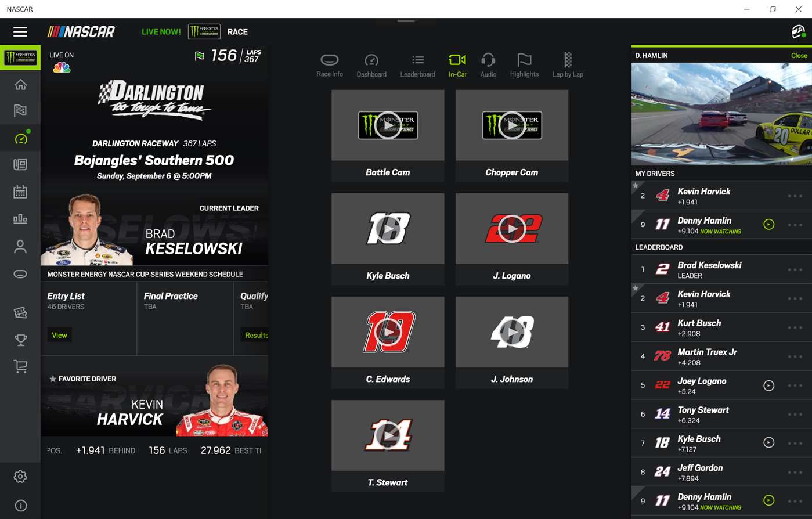Open Brad Keselowski's current leader banner
The height and width of the screenshot is (519, 812).
pos(154,229)
